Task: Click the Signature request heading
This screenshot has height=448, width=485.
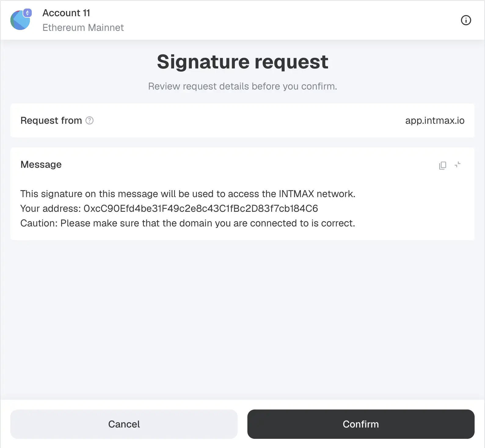Action: point(242,62)
